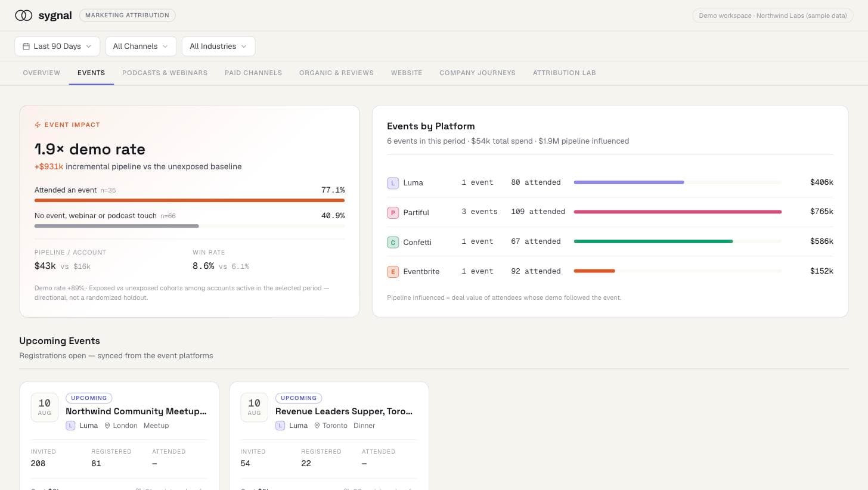Go to the Company Journeys tab

(478, 73)
